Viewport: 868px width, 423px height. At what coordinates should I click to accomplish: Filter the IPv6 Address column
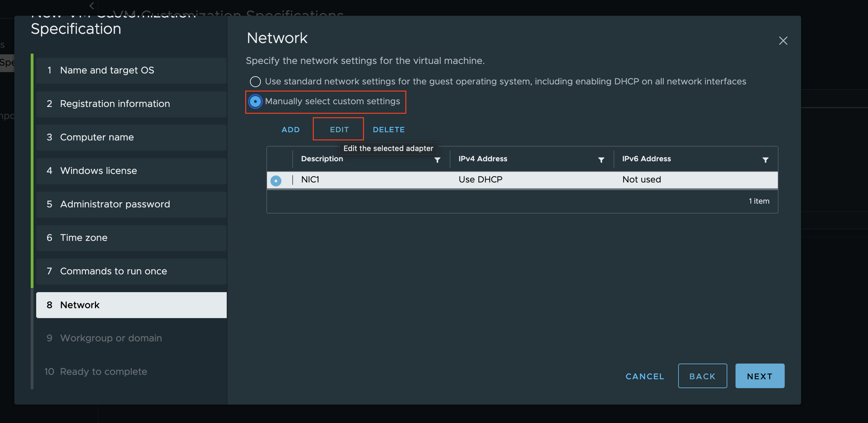click(x=765, y=160)
